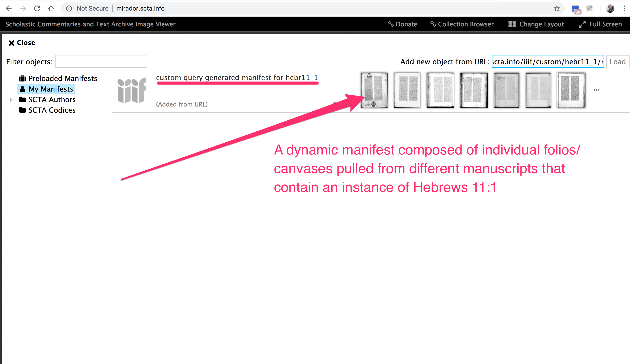Open Chrome three-dot menu

(624, 9)
